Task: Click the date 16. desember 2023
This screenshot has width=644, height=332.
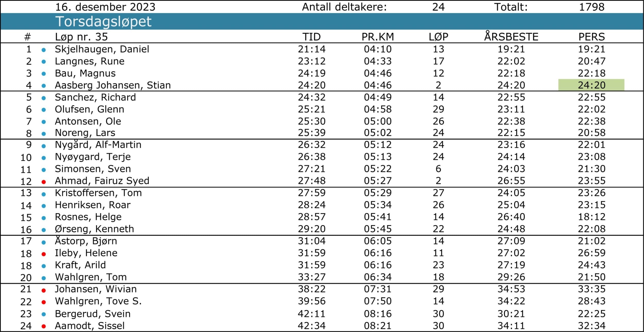Action: tap(105, 7)
